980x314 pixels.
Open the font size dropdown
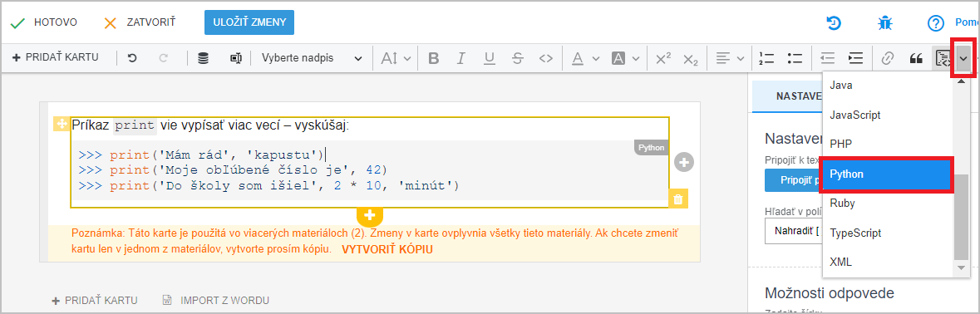396,58
